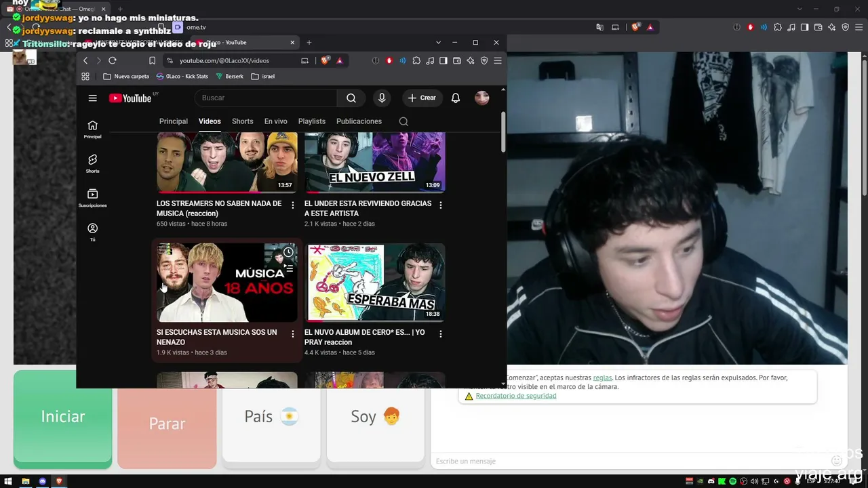
Task: Open the Berserk bookmark
Action: click(x=229, y=77)
